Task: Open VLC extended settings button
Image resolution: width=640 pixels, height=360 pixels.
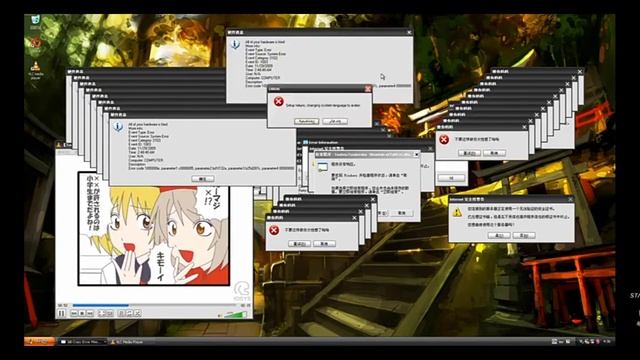Action: click(x=110, y=313)
